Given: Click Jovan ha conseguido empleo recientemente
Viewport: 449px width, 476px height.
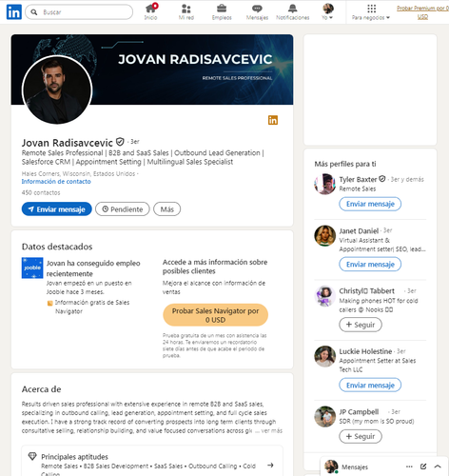Looking at the screenshot, I should point(93,268).
